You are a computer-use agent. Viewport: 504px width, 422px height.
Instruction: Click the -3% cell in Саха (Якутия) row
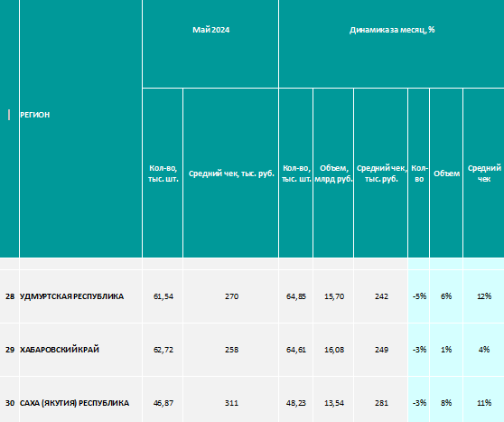point(419,399)
